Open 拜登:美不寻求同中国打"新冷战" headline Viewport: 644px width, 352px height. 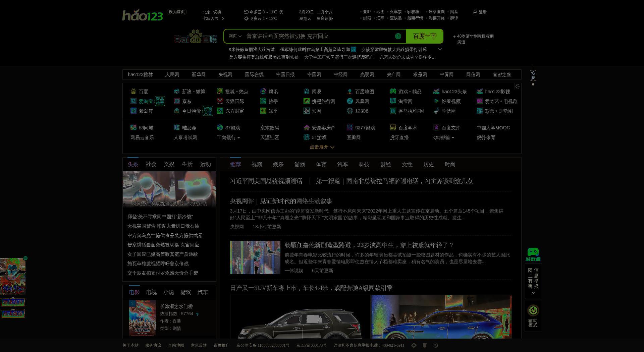click(160, 217)
